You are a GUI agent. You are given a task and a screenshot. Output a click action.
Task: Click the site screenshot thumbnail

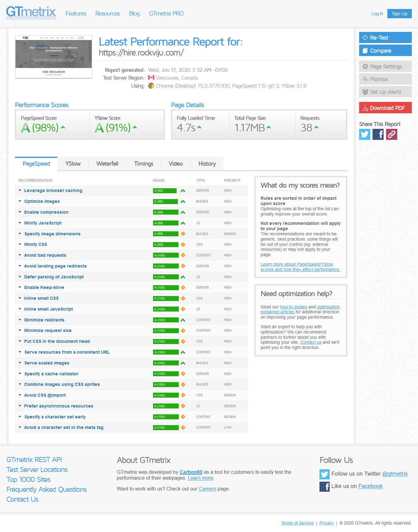54,57
